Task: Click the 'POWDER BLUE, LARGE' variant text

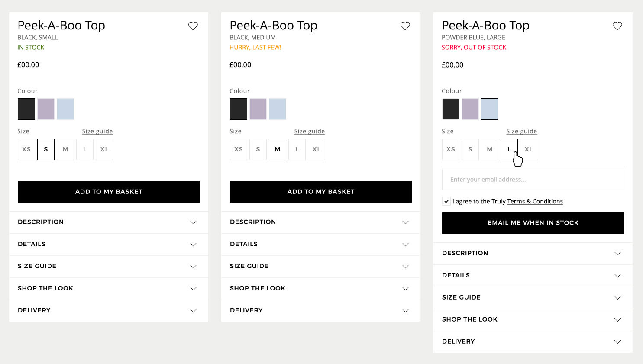Action: tap(473, 38)
